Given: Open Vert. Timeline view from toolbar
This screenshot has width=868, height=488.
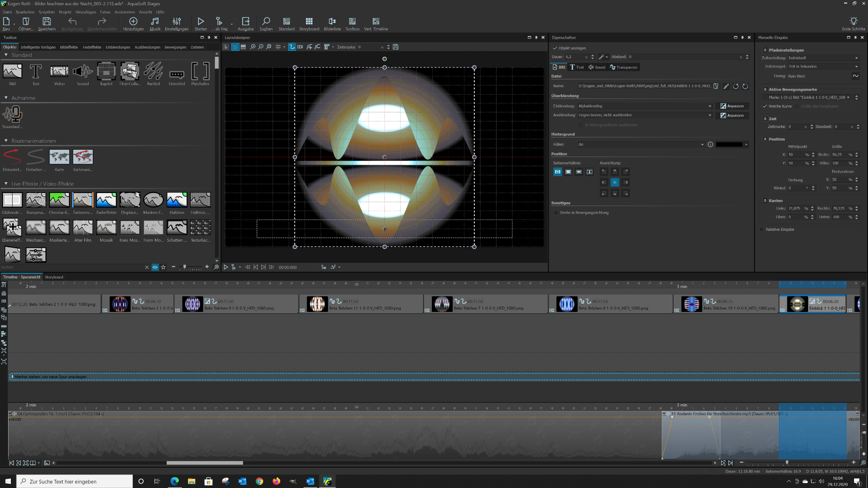Looking at the screenshot, I should pyautogui.click(x=376, y=24).
